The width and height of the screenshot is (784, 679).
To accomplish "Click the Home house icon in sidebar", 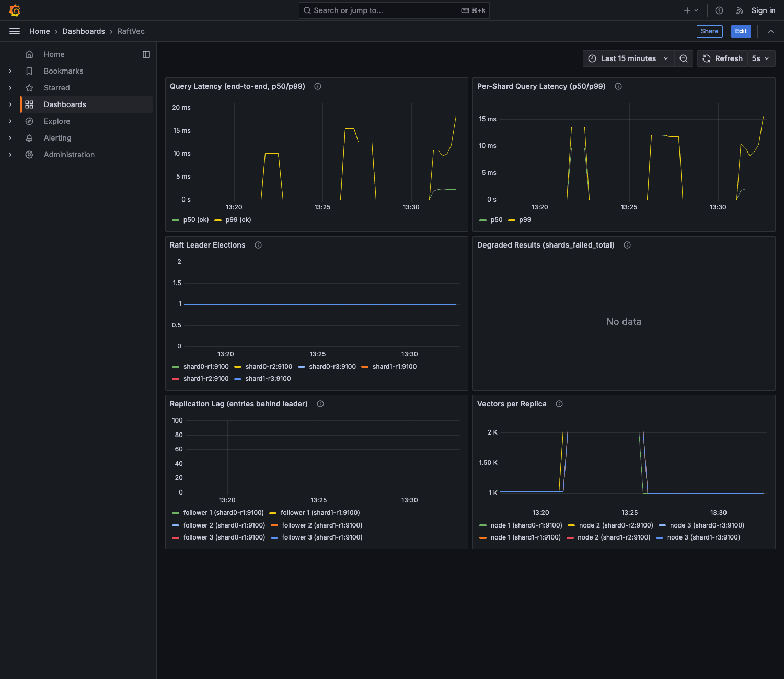I will (x=29, y=54).
